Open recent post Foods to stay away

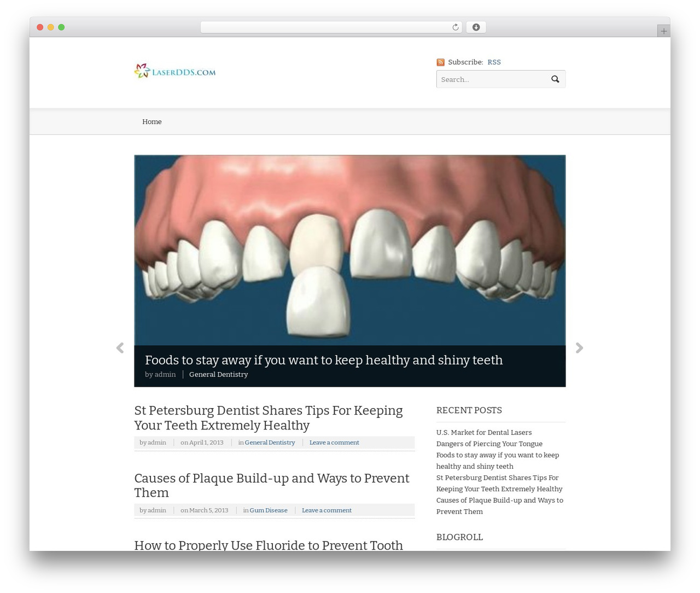498,461
